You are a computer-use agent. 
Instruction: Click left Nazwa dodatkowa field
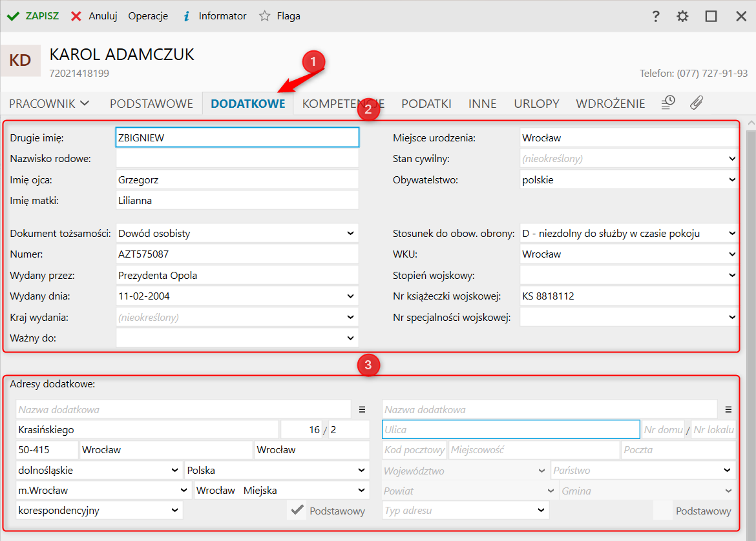coord(184,409)
